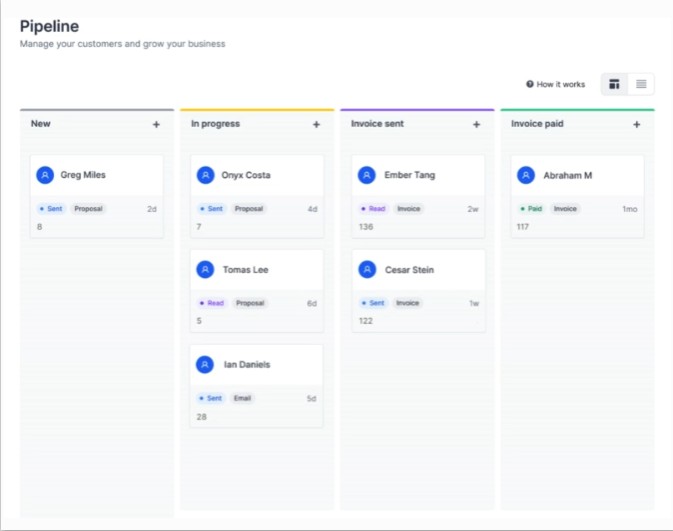Click Proposal tag on Greg Miles card
The width and height of the screenshot is (673, 531).
click(x=88, y=209)
